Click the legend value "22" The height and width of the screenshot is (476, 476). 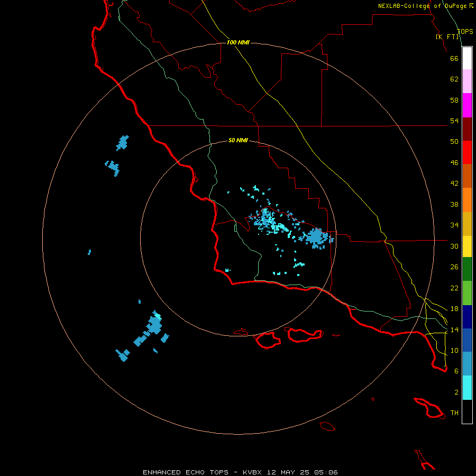coord(454,288)
